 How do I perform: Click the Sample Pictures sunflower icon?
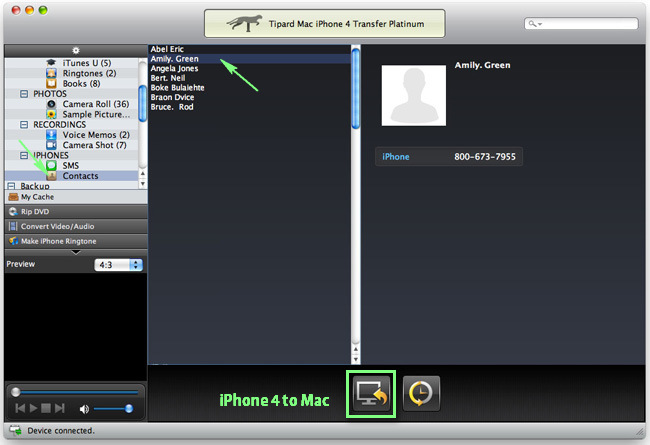[x=51, y=114]
